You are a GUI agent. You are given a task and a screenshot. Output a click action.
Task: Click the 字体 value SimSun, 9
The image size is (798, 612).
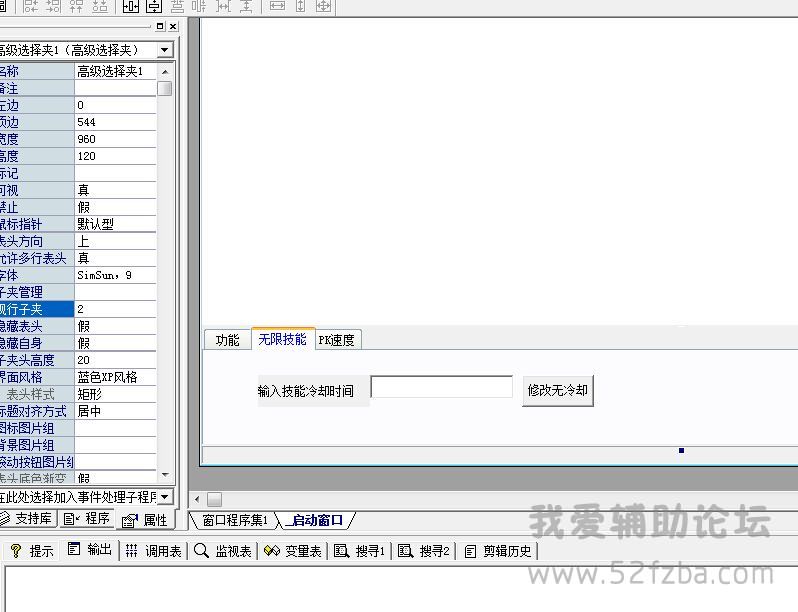(116, 275)
